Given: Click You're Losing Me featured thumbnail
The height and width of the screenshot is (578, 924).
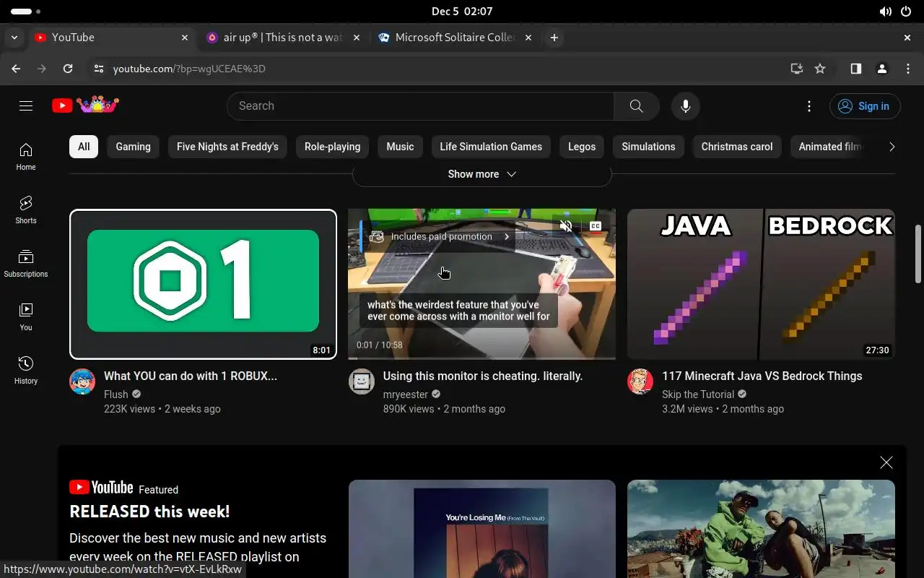Looking at the screenshot, I should (x=482, y=529).
